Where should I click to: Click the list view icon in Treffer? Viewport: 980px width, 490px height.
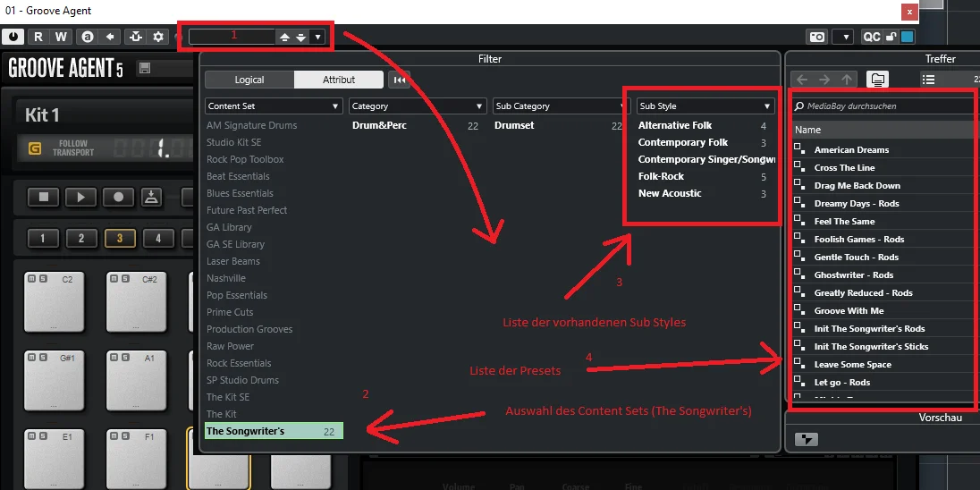pyautogui.click(x=928, y=80)
